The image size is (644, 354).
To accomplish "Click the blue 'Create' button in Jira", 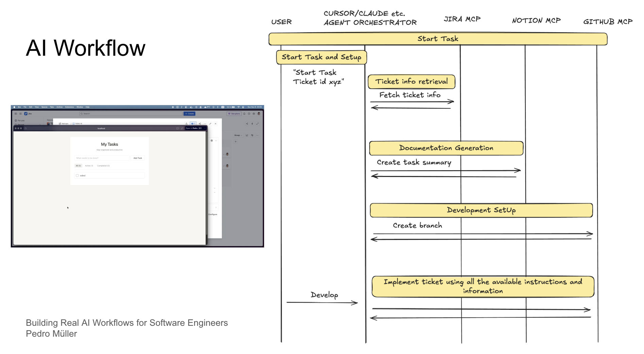I will coord(189,113).
